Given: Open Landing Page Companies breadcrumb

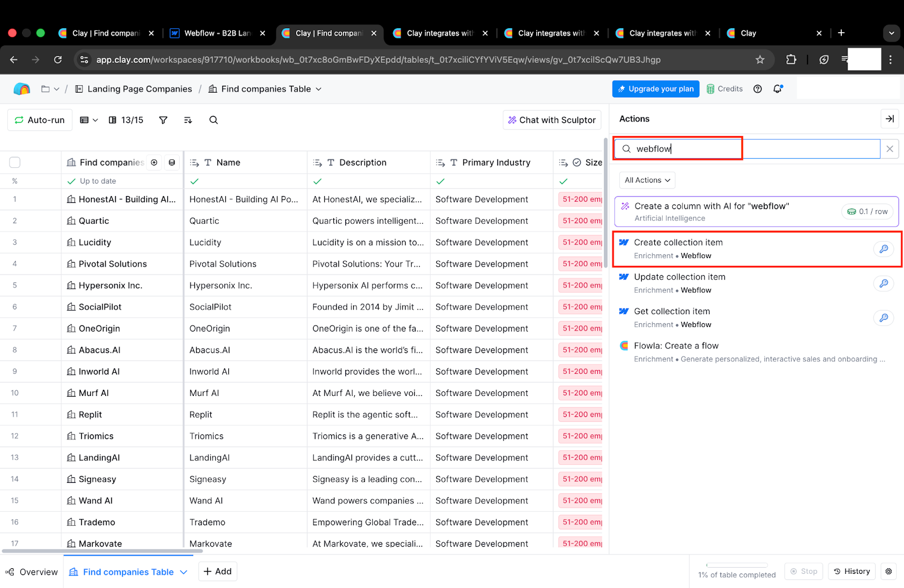Looking at the screenshot, I should 134,89.
